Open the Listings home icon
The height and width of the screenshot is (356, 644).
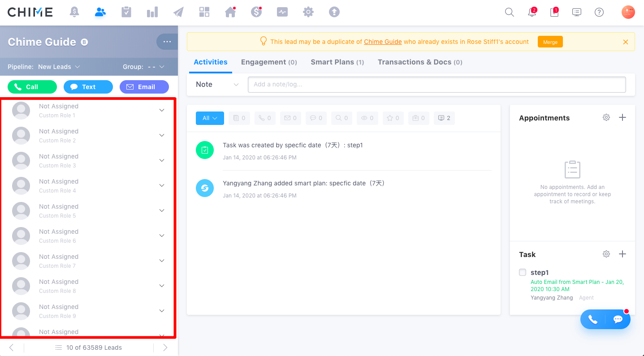230,12
